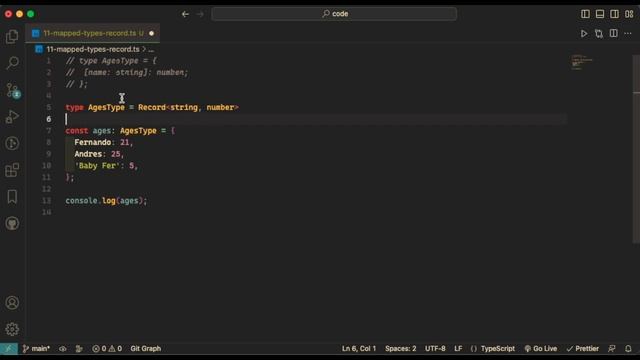Open the Git Graph timeline icon in activity bar

(x=12, y=143)
